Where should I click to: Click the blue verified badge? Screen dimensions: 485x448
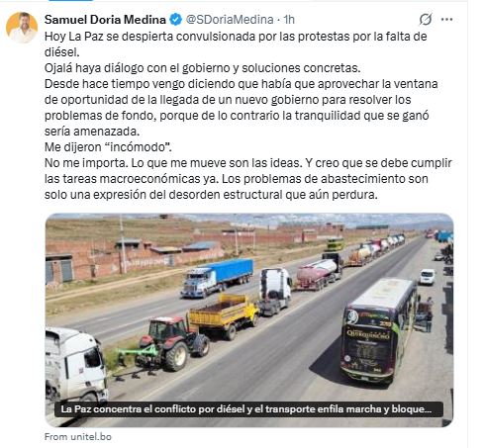pos(175,20)
